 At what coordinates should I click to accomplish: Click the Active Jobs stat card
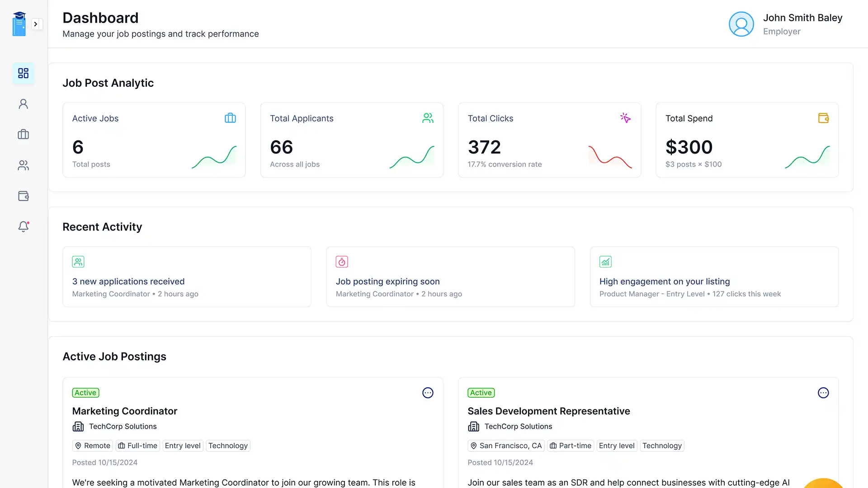click(x=154, y=140)
